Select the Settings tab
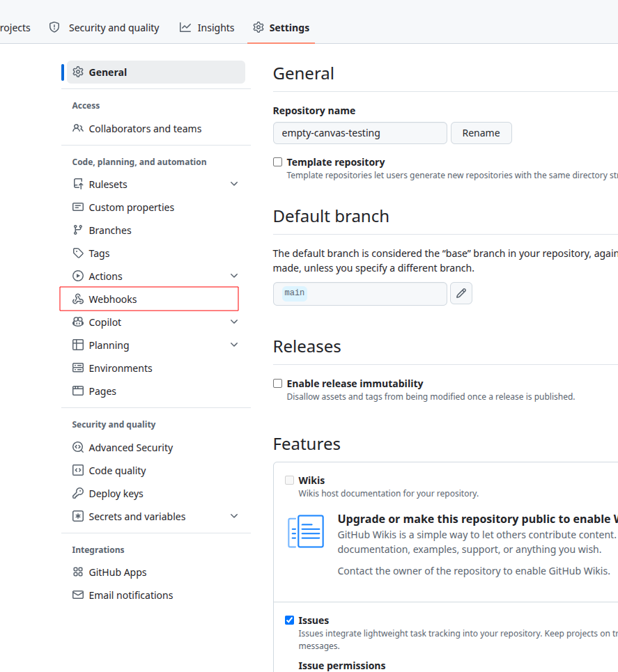The height and width of the screenshot is (672, 618). point(281,27)
